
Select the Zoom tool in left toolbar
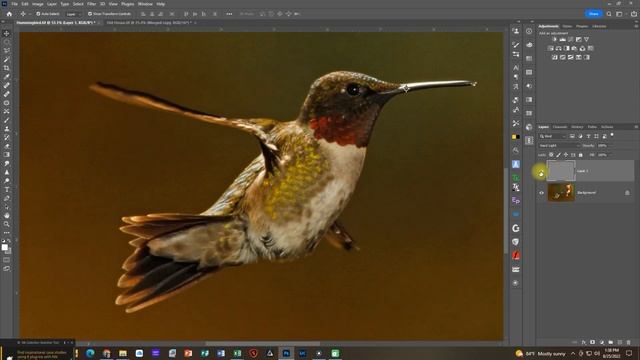(7, 224)
